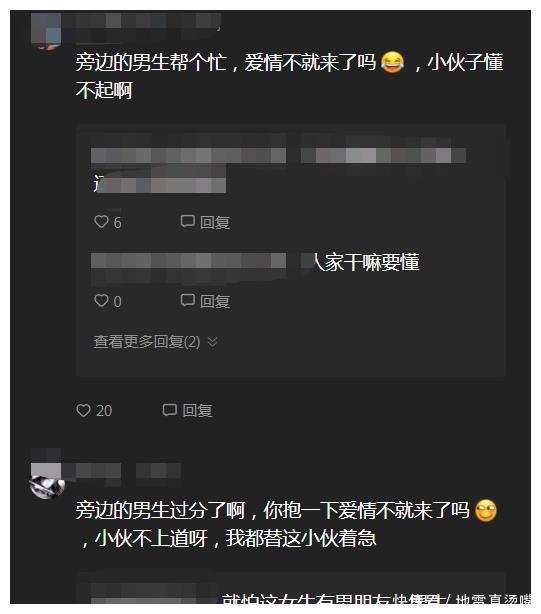
Task: Open the first commenter's blurred username
Action: pyautogui.click(x=142, y=21)
